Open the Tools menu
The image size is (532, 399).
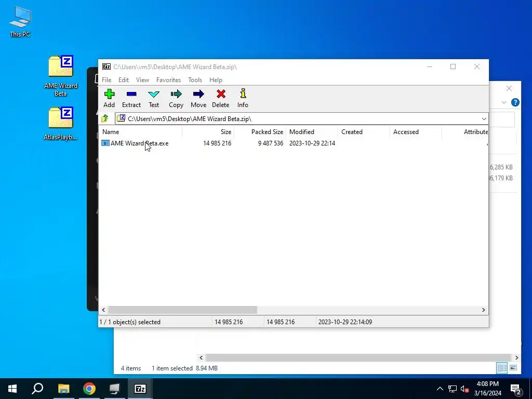coord(195,80)
